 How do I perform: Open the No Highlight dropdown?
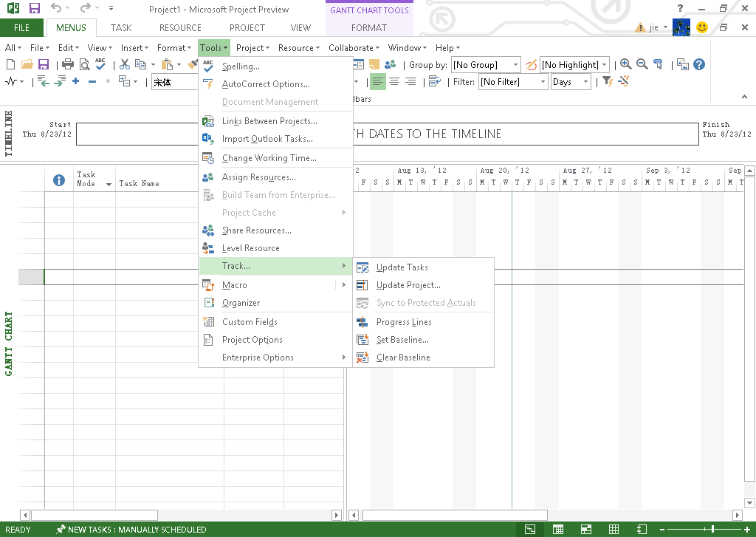[605, 65]
